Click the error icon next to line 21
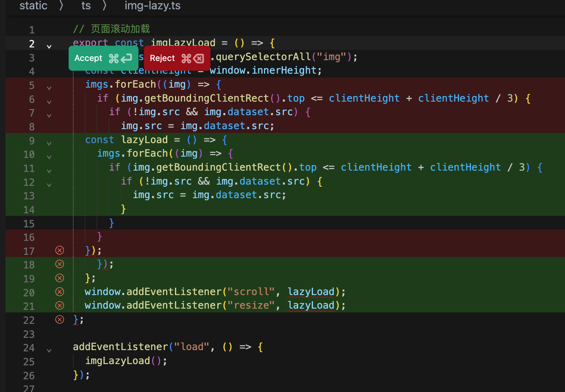This screenshot has height=392, width=565. click(x=60, y=306)
